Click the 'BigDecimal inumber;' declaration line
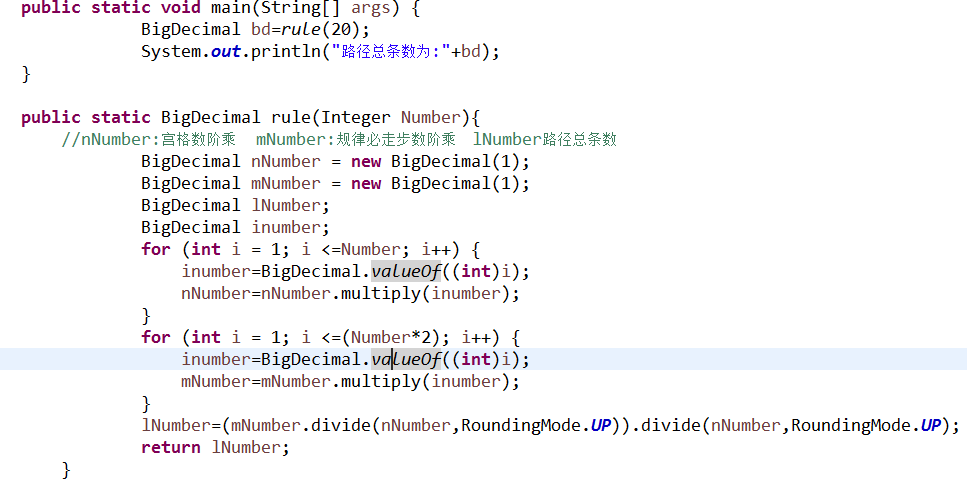The height and width of the screenshot is (502, 967). click(x=235, y=228)
